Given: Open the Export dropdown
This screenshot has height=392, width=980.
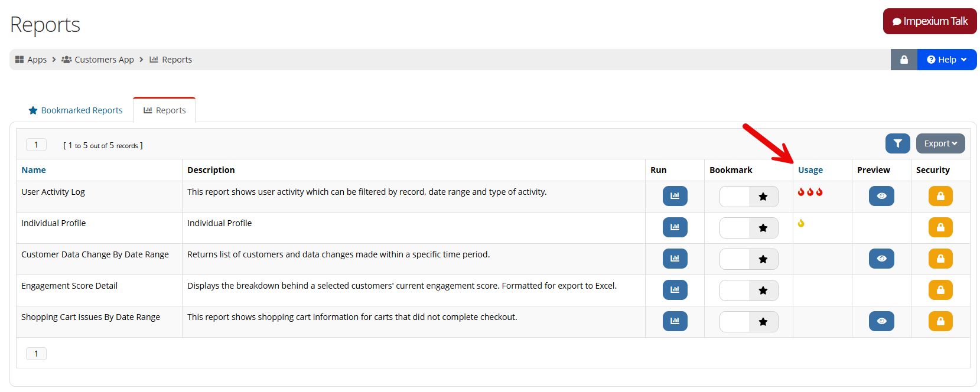Looking at the screenshot, I should [x=940, y=143].
